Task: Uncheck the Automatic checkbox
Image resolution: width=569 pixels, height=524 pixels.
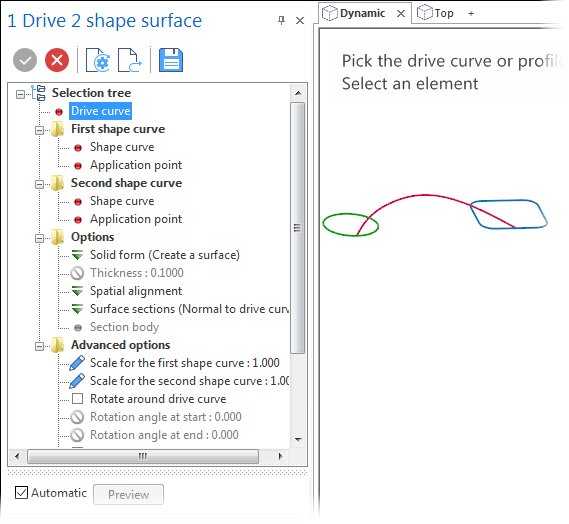Action: 21,493
